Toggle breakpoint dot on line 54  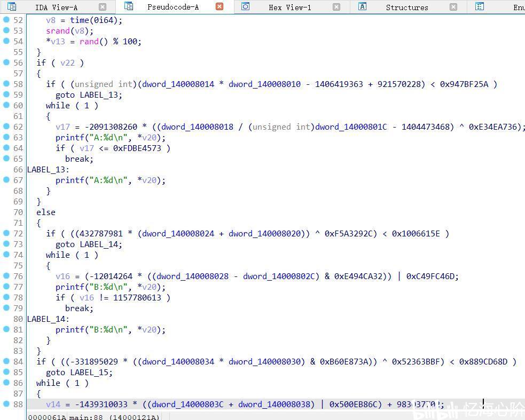pos(6,41)
